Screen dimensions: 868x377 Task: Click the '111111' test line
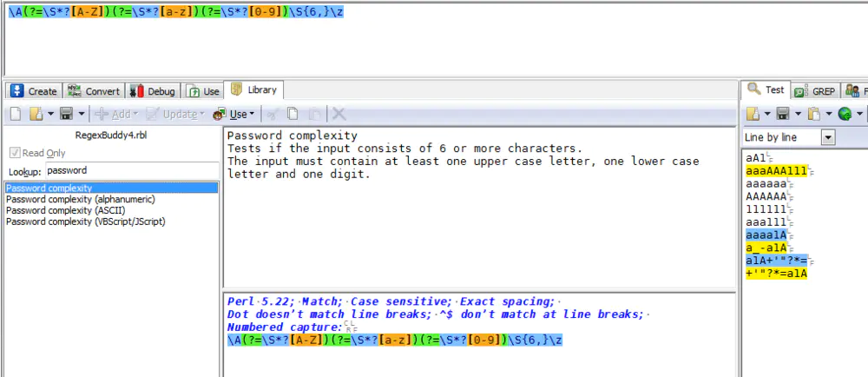pos(766,209)
